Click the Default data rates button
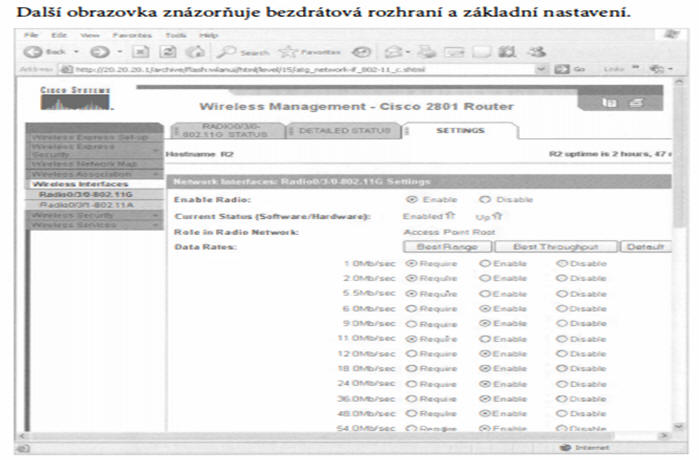Viewport: 699px width, 460px height. (x=646, y=246)
